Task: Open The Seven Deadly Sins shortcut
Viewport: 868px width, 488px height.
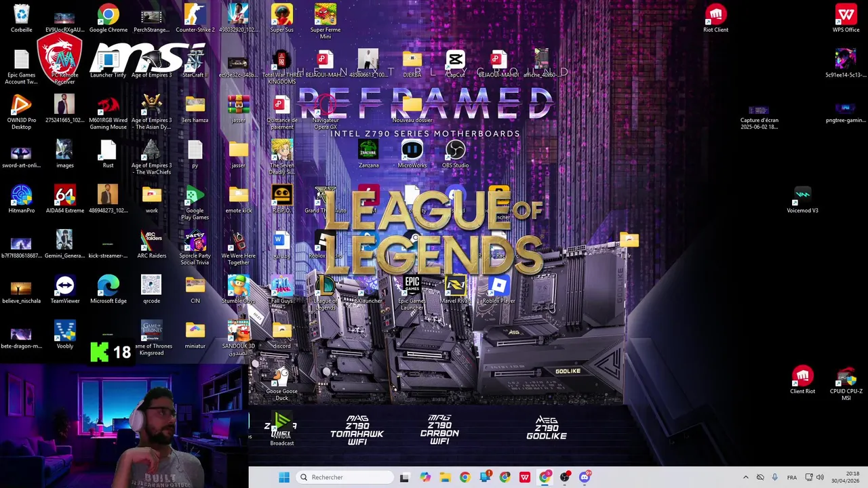Action: coord(282,157)
